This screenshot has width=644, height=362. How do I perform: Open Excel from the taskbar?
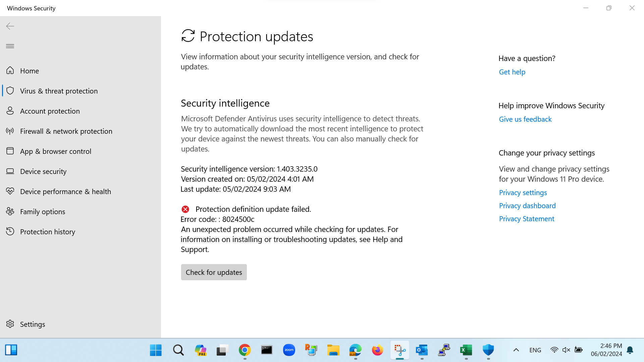tap(466, 350)
